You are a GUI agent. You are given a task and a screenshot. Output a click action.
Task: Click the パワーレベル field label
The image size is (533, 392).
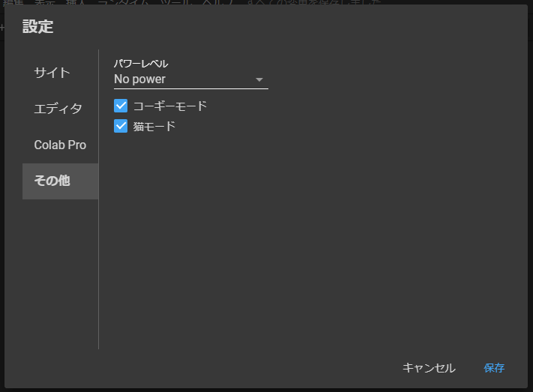(x=141, y=64)
